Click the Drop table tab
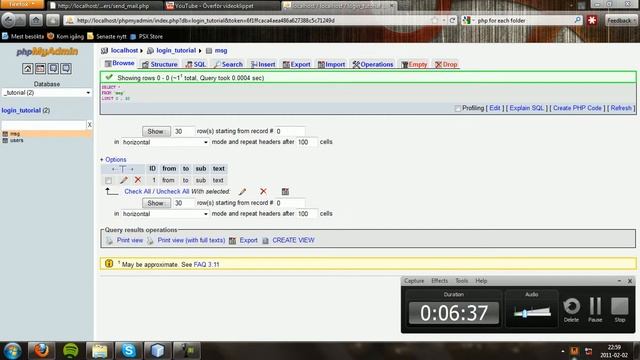Screen dimensions: 640x360 [x=446, y=64]
